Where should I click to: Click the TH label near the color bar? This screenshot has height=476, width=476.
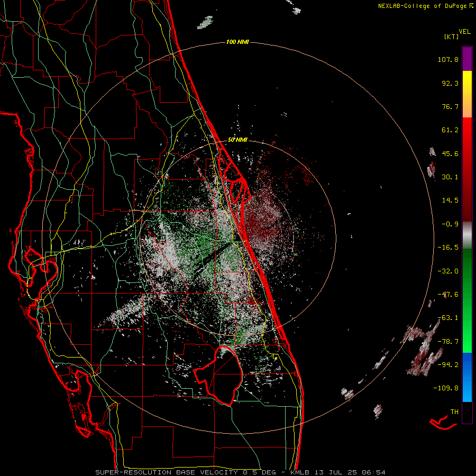(454, 412)
